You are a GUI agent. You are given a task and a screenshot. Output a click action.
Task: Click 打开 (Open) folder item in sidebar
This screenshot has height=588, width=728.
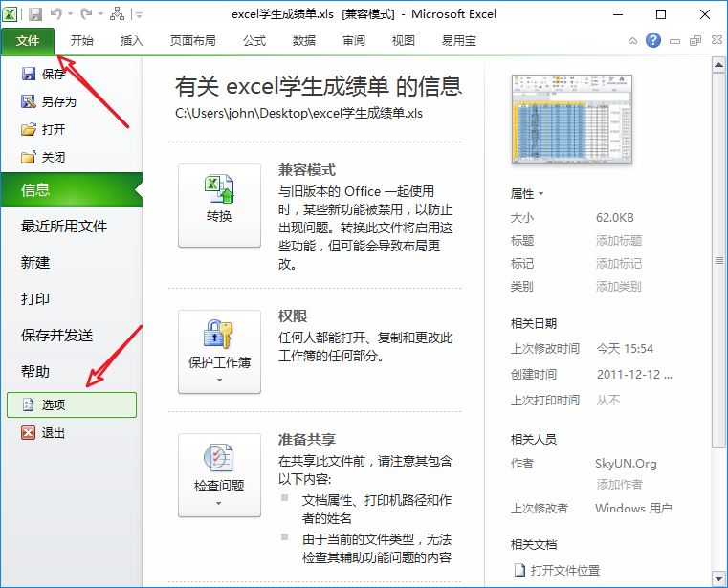43,129
